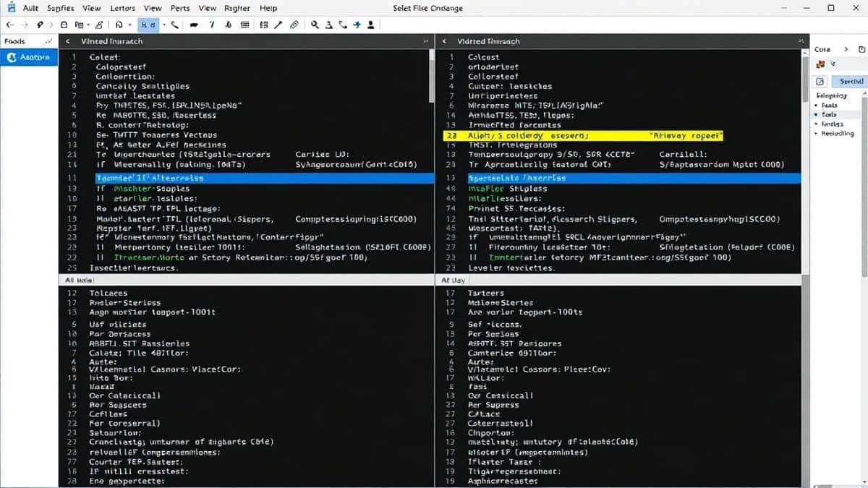Click the small icon next to Foods header
Image resolution: width=868 pixels, height=488 pixels.
point(48,41)
